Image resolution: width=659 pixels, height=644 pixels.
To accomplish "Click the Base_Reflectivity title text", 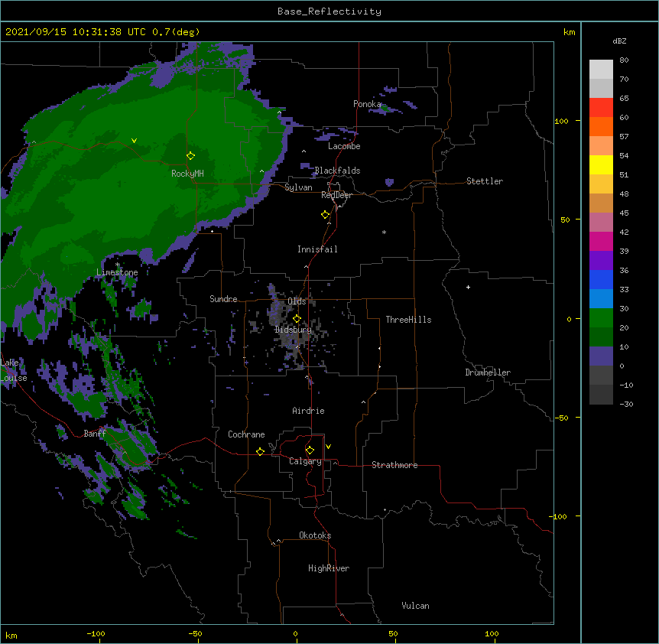I will tap(329, 11).
